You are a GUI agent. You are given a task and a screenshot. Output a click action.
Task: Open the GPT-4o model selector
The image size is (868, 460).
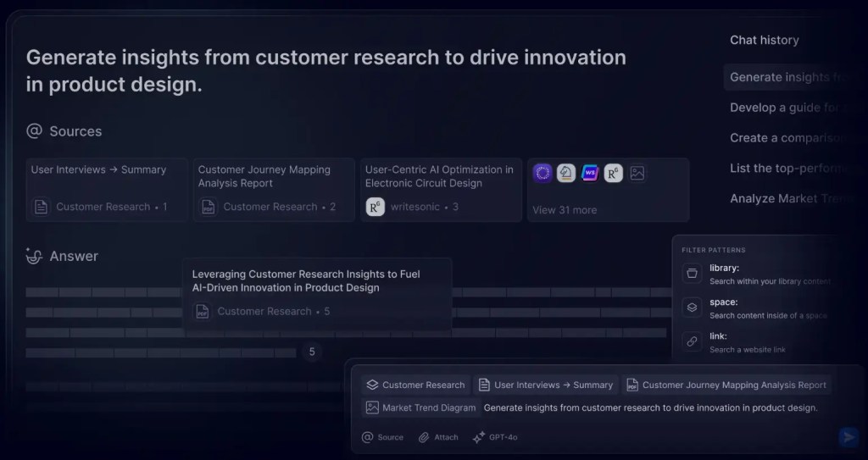click(495, 437)
